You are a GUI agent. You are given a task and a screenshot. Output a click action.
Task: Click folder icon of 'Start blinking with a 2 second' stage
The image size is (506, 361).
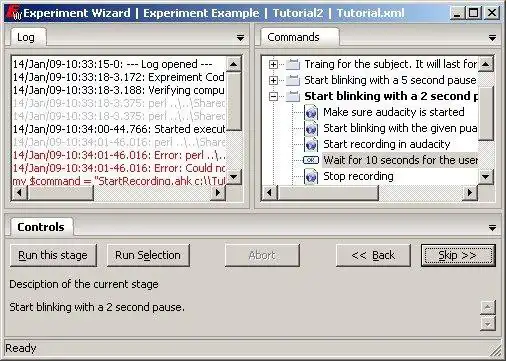click(293, 96)
